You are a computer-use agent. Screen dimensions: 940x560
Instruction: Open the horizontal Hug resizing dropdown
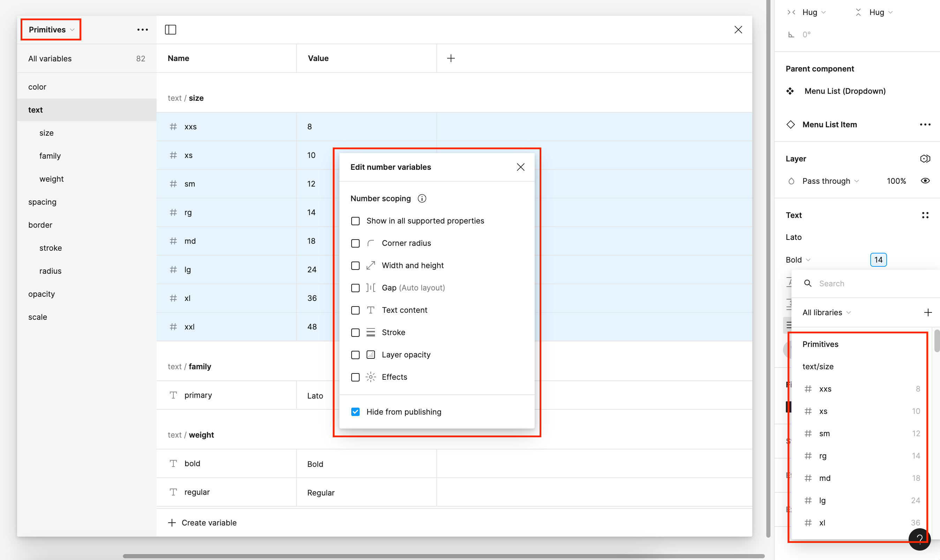click(x=814, y=12)
